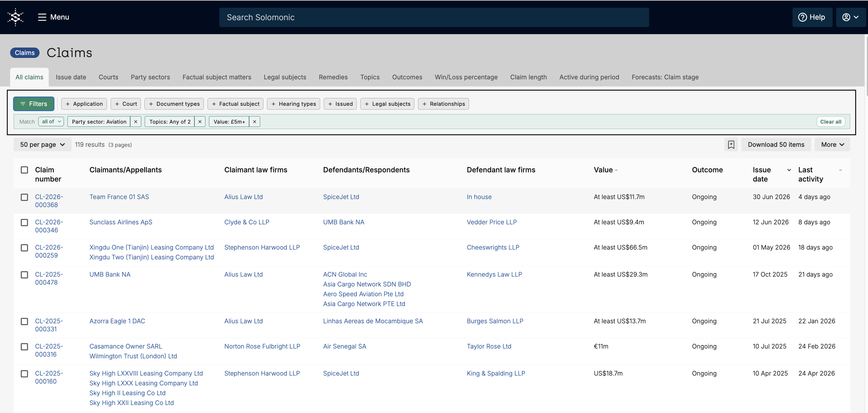View the Outcomes tab
This screenshot has height=413, width=868.
[407, 77]
